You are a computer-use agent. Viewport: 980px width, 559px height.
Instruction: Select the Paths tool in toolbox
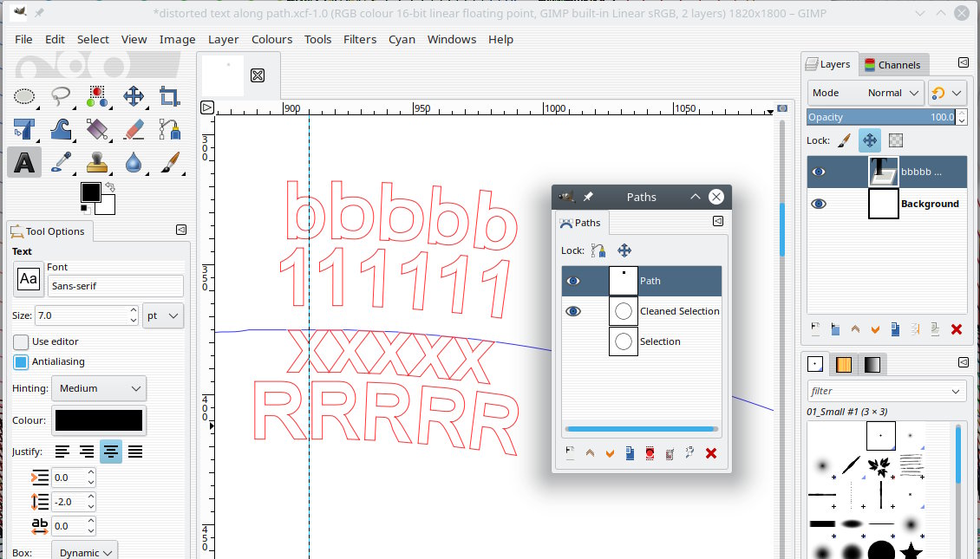click(169, 130)
